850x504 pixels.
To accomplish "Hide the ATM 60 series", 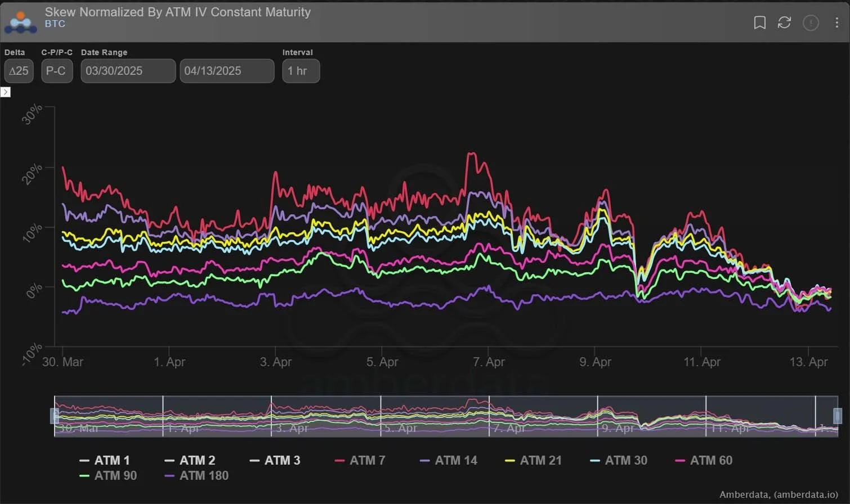I will click(704, 460).
